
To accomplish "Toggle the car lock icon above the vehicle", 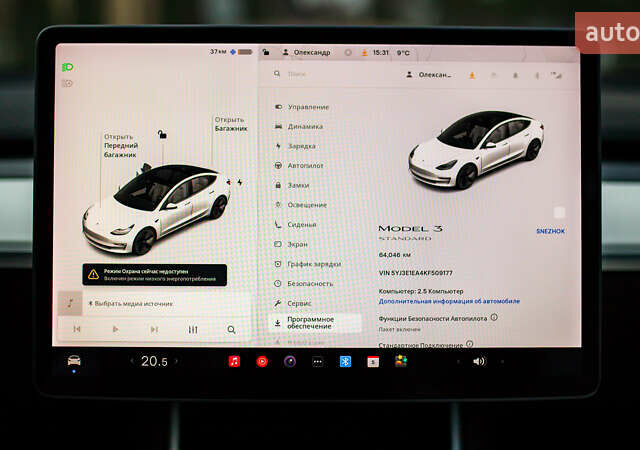I will pyautogui.click(x=162, y=135).
